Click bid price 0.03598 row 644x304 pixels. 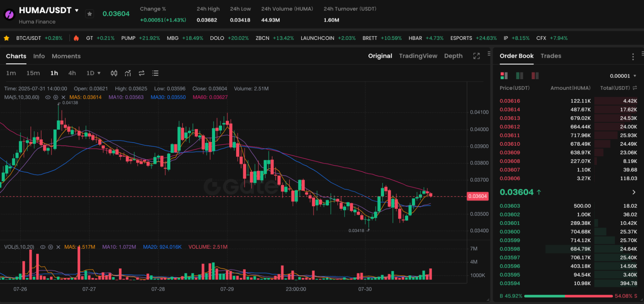[x=568, y=249]
